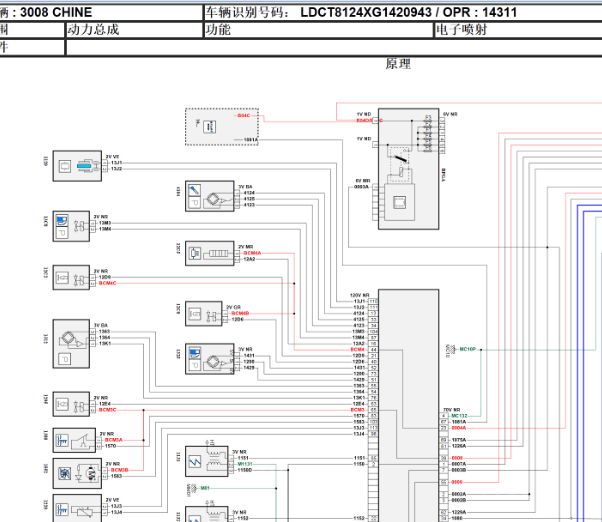Select the red BCM4C wire label
602x522 pixels.
click(108, 283)
